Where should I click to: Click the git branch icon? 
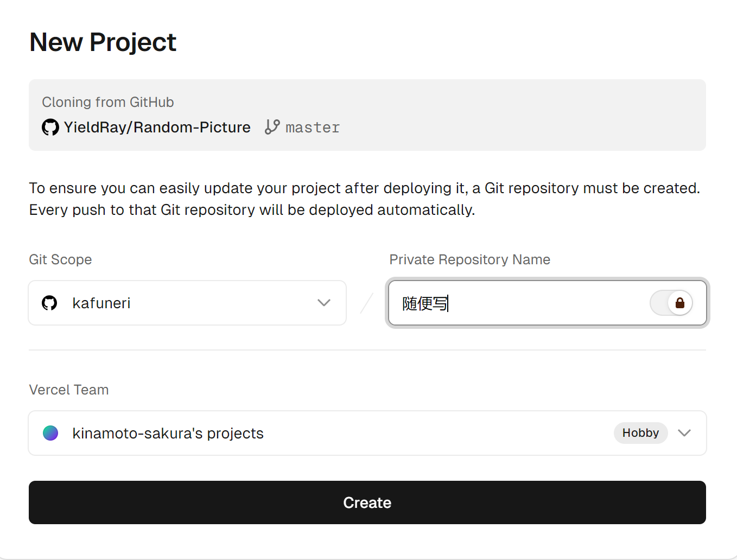point(272,127)
